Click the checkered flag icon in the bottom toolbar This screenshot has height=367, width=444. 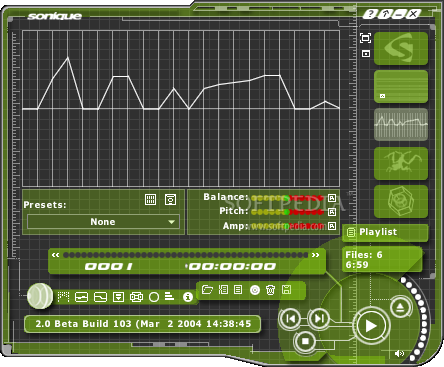pos(63,296)
